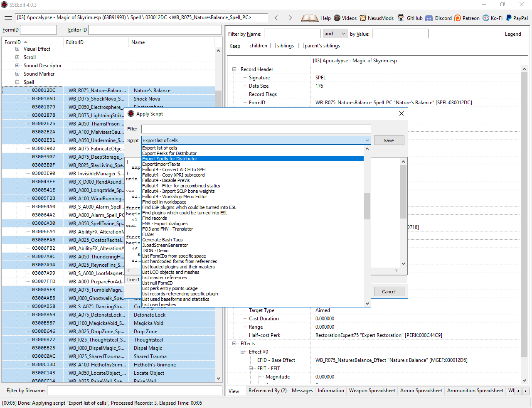Open the Script dropdown combo box
The height and width of the screenshot is (408, 532).
click(256, 140)
